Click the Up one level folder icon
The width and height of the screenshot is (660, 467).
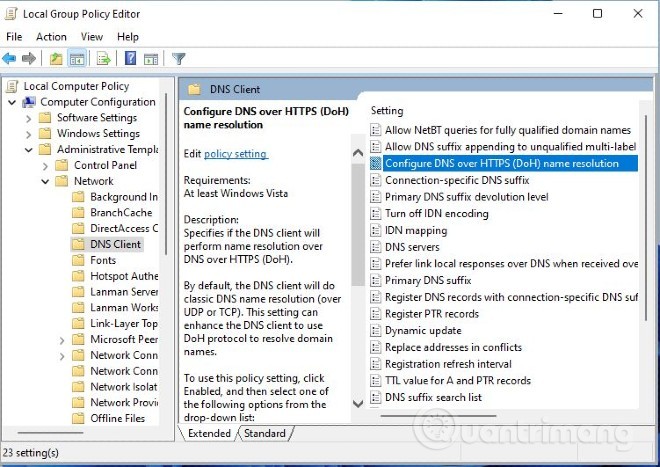point(56,59)
